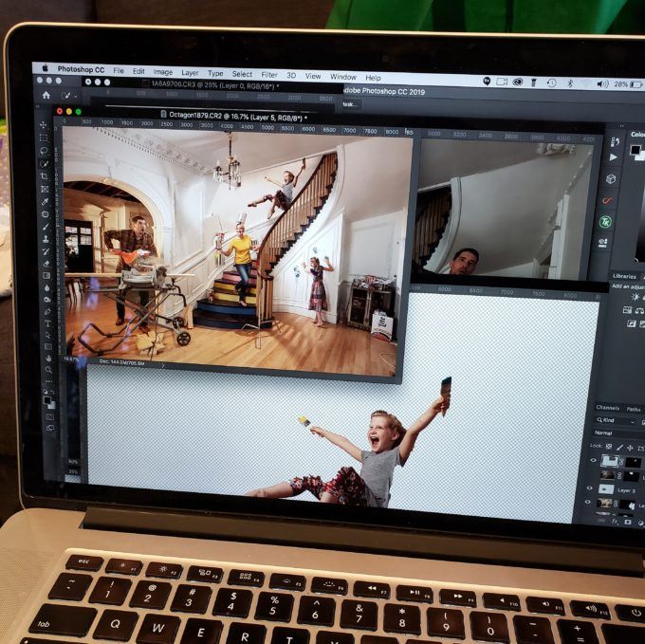Select the Pen tool

click(x=47, y=311)
